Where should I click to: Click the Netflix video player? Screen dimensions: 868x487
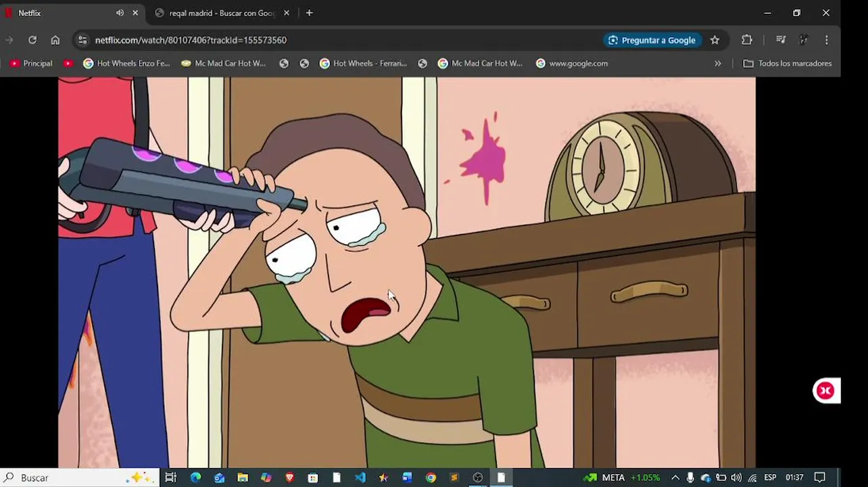(407, 272)
